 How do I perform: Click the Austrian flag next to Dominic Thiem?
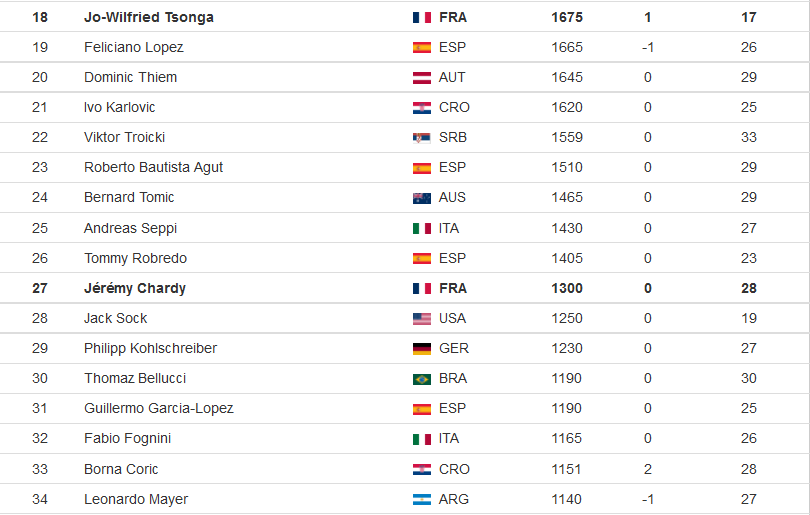[422, 77]
